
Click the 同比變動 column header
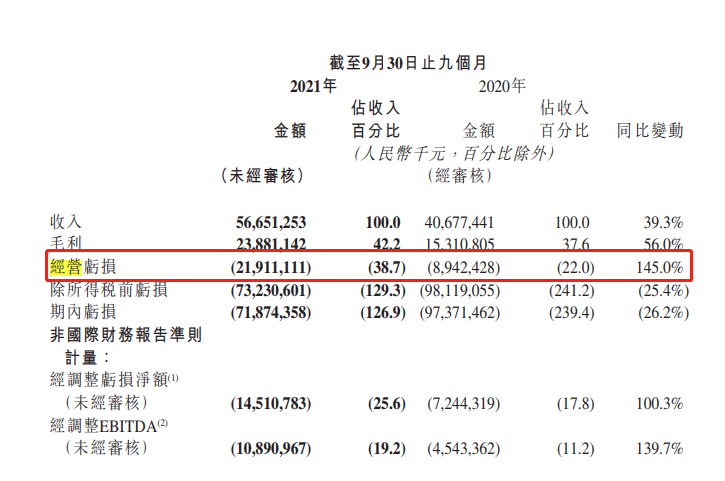point(650,131)
